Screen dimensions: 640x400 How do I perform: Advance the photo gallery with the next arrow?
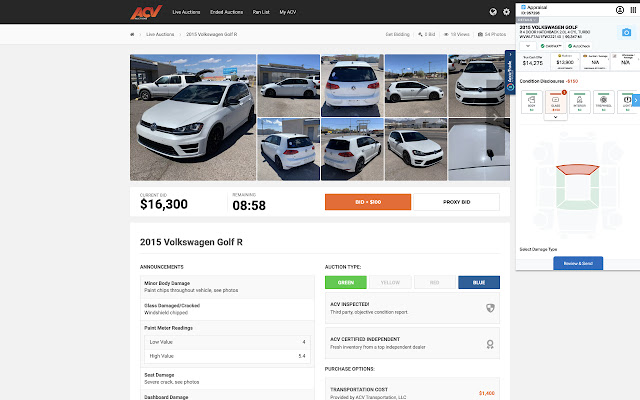click(495, 118)
